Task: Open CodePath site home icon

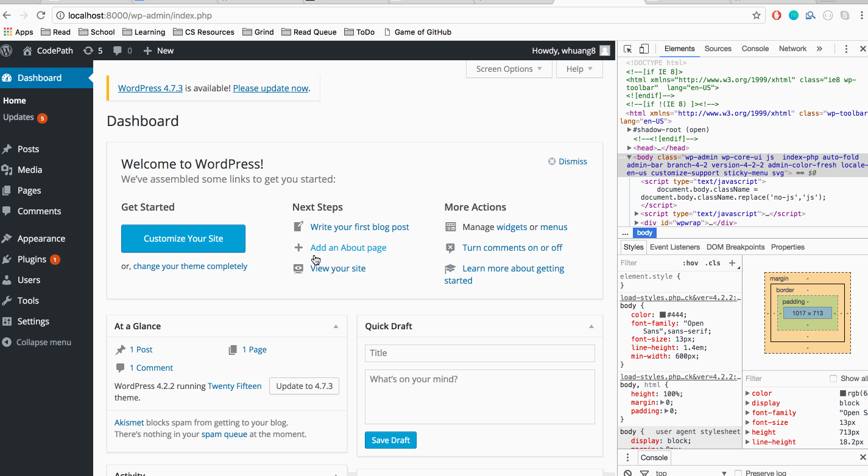Action: point(27,51)
